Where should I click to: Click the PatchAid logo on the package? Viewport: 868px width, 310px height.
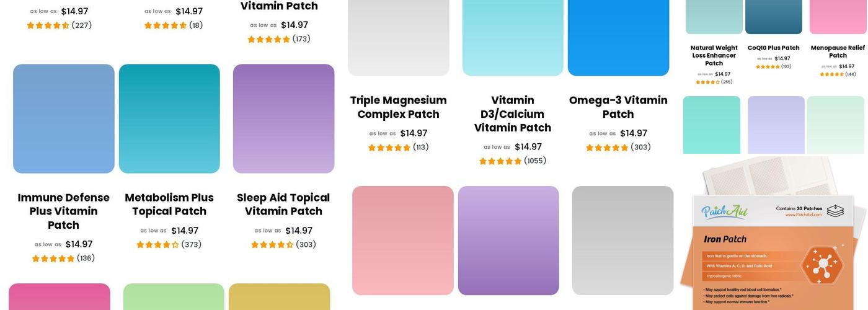coord(725,212)
